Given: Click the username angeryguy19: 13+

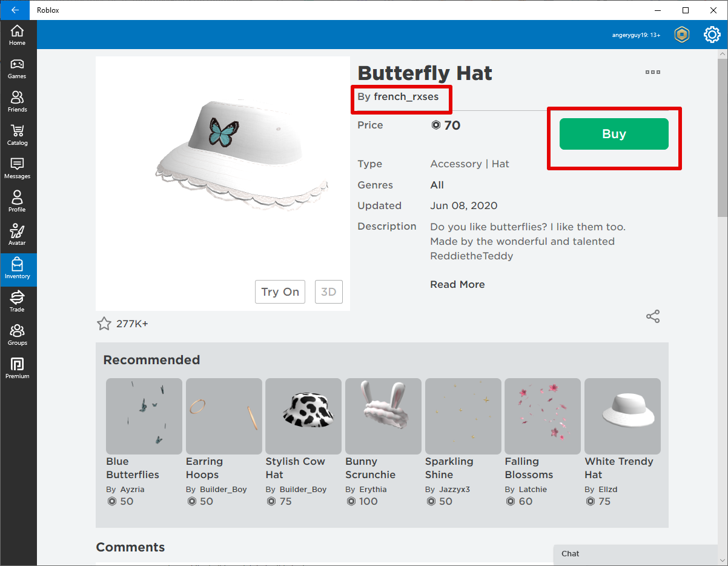Looking at the screenshot, I should click(x=636, y=35).
